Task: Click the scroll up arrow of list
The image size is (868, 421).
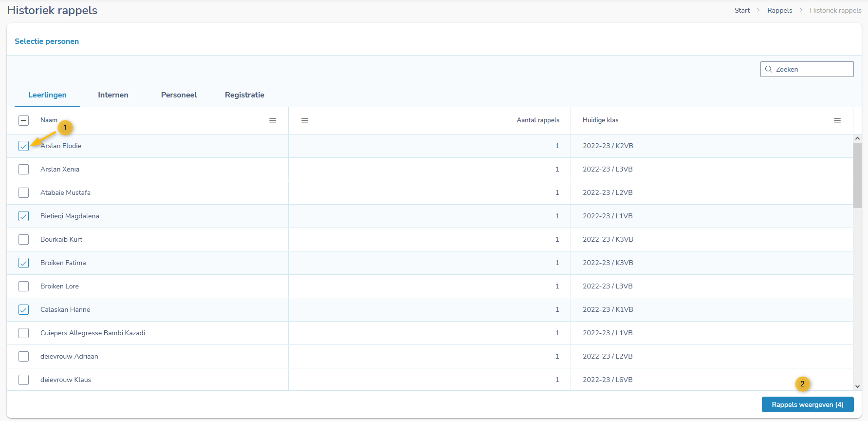Action: (857, 139)
